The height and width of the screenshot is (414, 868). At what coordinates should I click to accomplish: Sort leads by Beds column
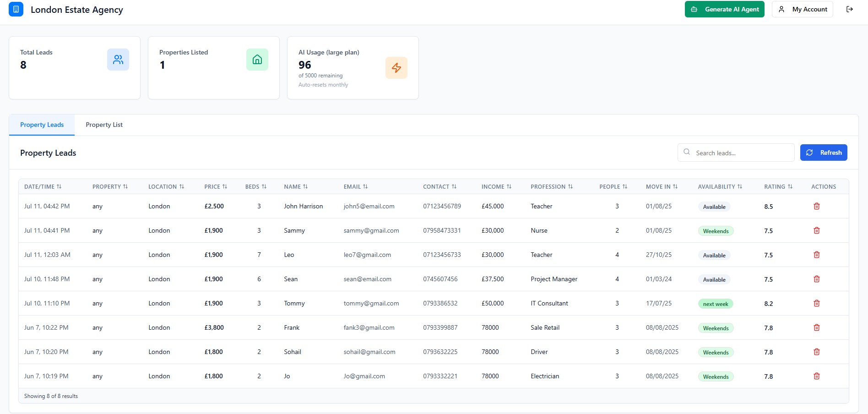[x=256, y=186]
